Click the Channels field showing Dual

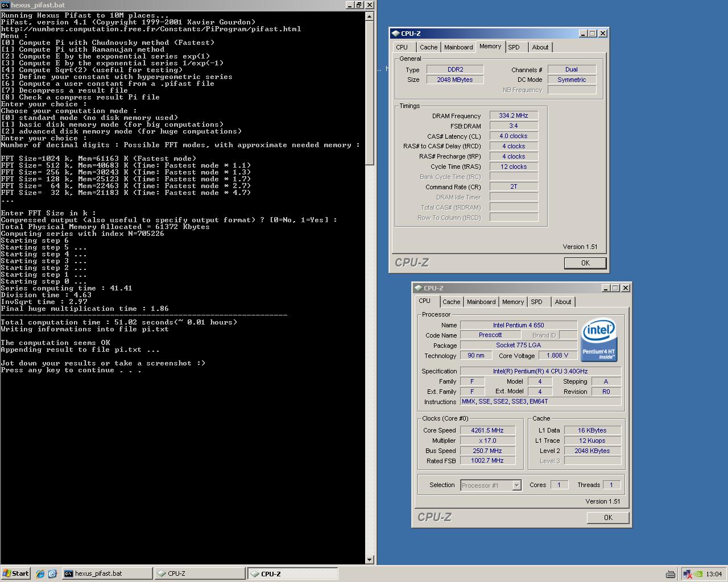tap(572, 69)
